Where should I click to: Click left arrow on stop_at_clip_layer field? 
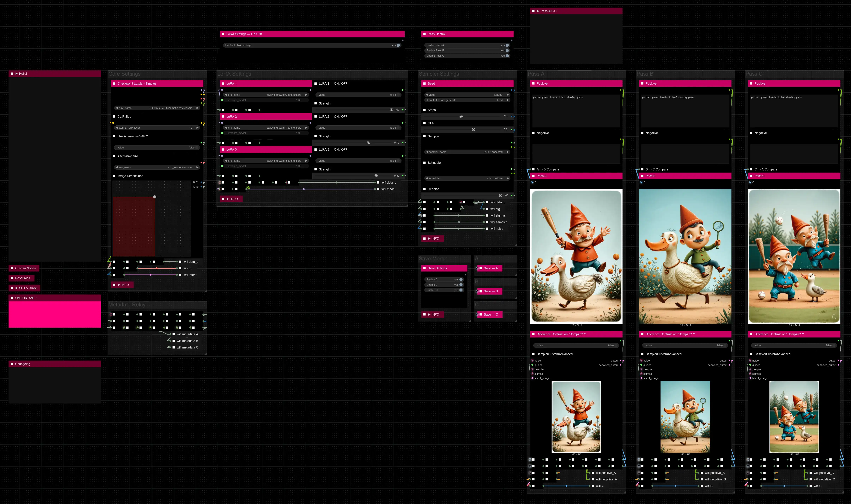(117, 128)
